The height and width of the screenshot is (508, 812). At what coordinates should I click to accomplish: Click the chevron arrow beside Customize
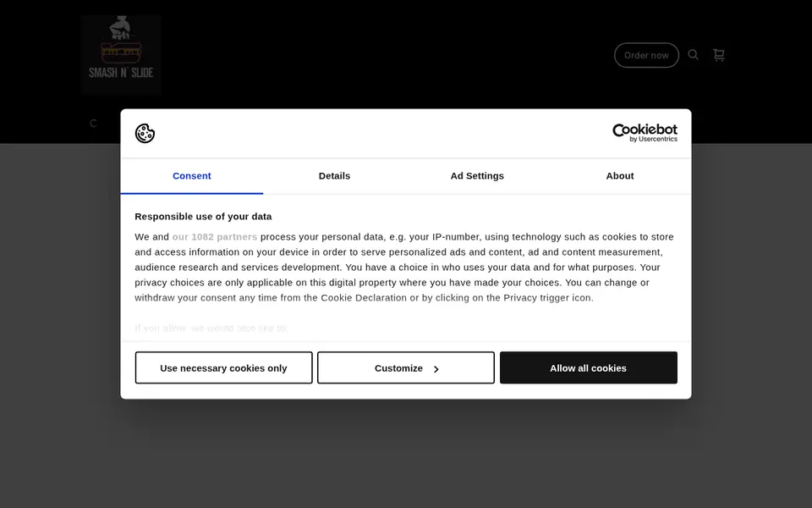click(x=436, y=369)
